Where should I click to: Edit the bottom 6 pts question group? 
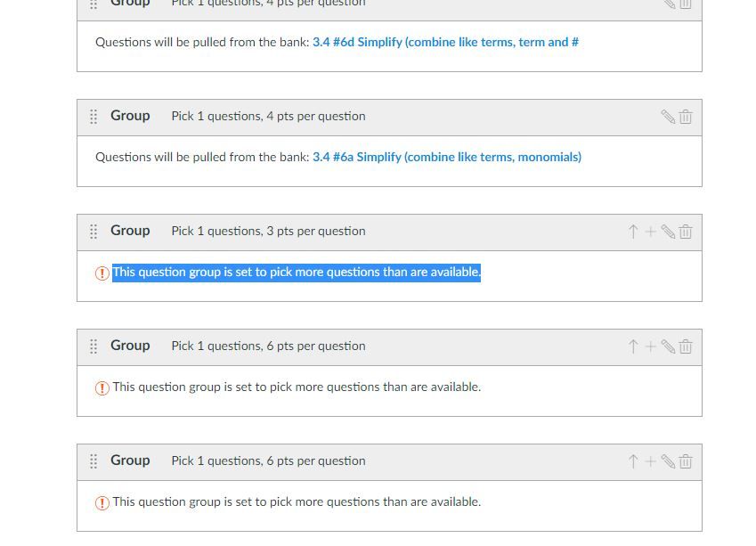(668, 461)
